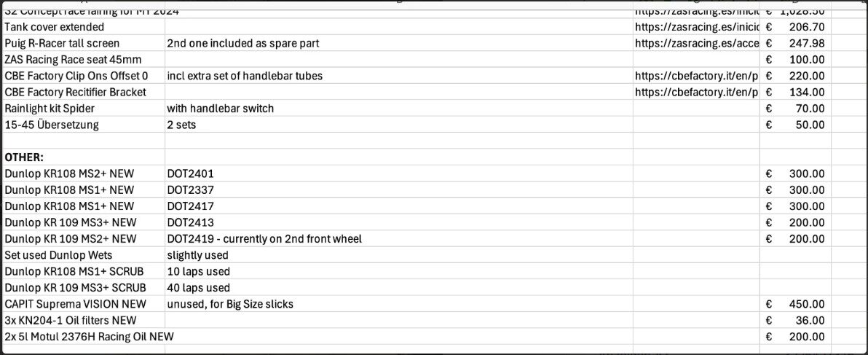Select the "15-45 Übersetzung" cell

pos(52,125)
